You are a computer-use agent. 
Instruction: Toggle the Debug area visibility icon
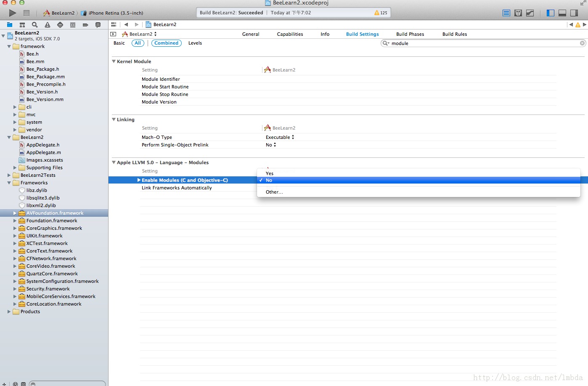562,13
